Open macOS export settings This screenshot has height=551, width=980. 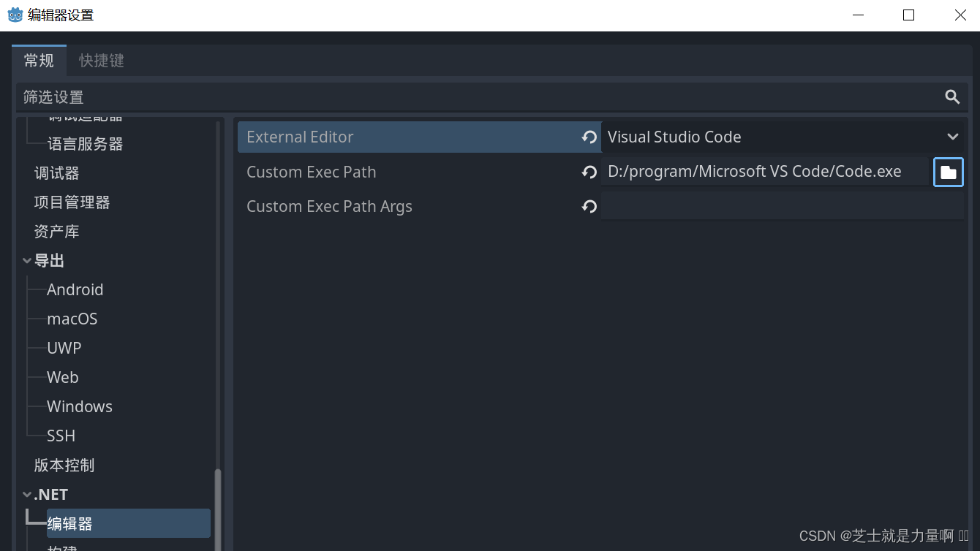(72, 319)
